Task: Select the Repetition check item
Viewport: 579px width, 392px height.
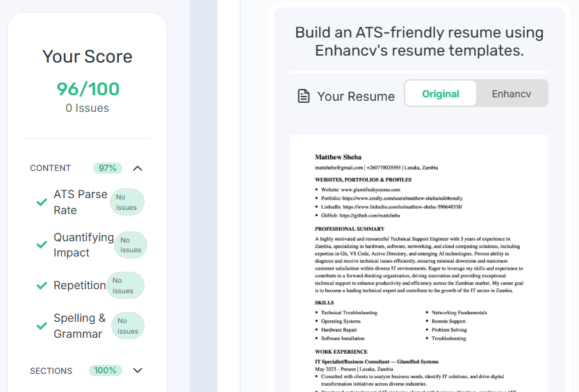Action: tap(79, 286)
